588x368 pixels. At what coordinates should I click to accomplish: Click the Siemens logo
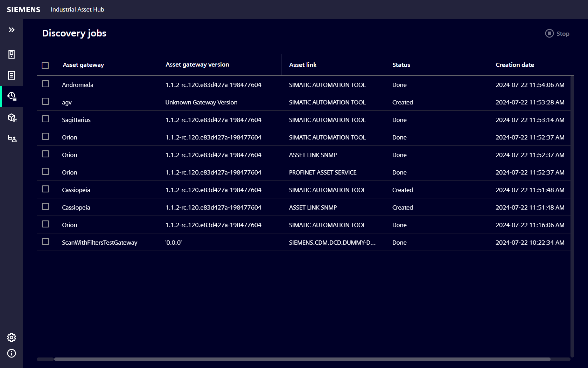(23, 9)
